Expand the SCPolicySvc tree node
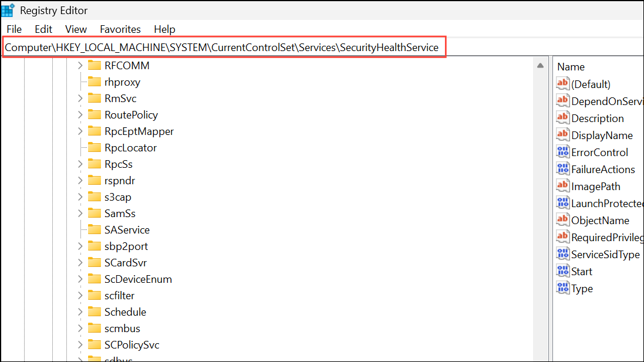The image size is (644, 362). 81,344
